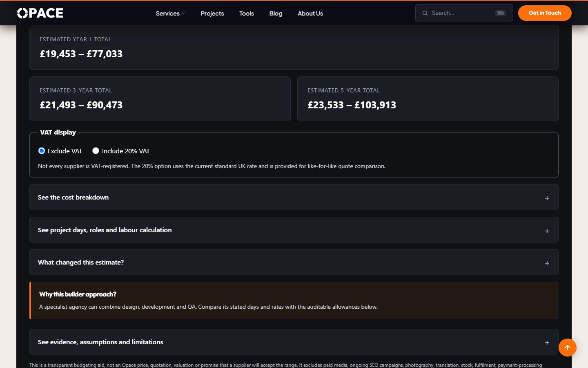
Task: Click the 5-year total £23,533 – £103,913
Action: 352,105
